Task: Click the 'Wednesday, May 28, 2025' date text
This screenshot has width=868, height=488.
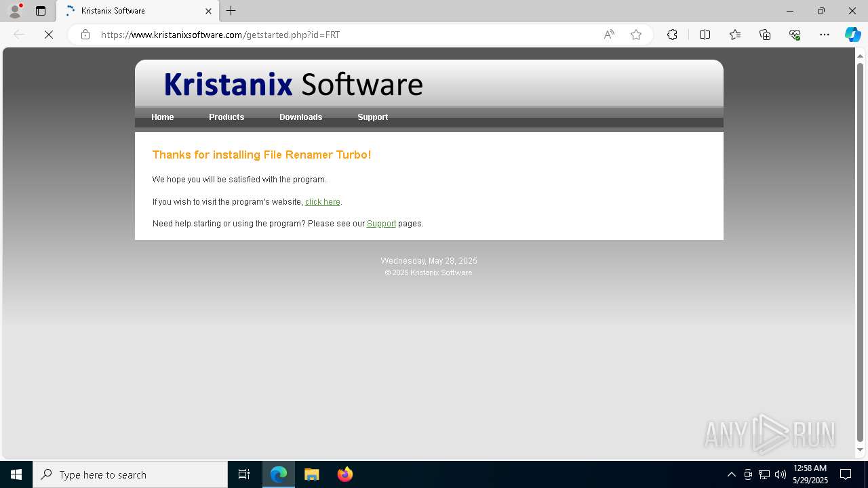Action: click(x=429, y=261)
